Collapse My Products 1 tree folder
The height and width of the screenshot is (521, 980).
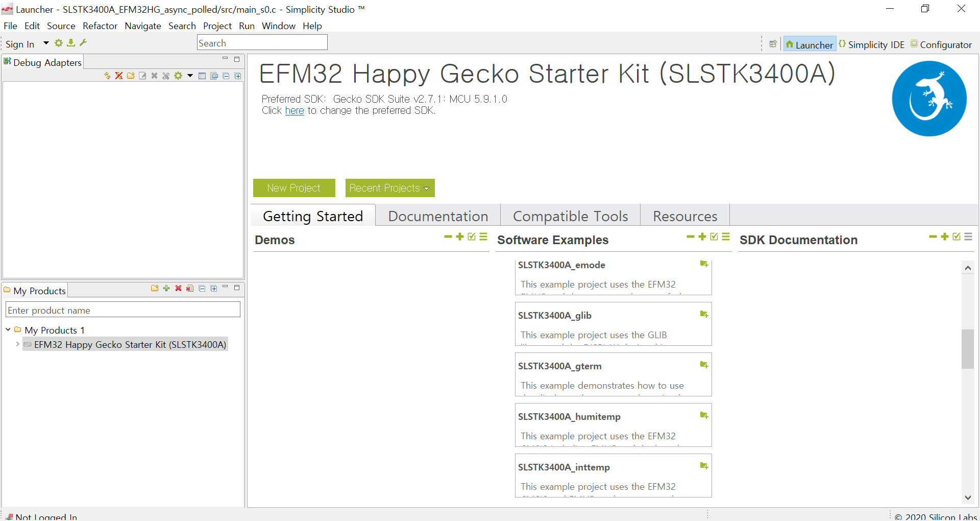coord(8,330)
